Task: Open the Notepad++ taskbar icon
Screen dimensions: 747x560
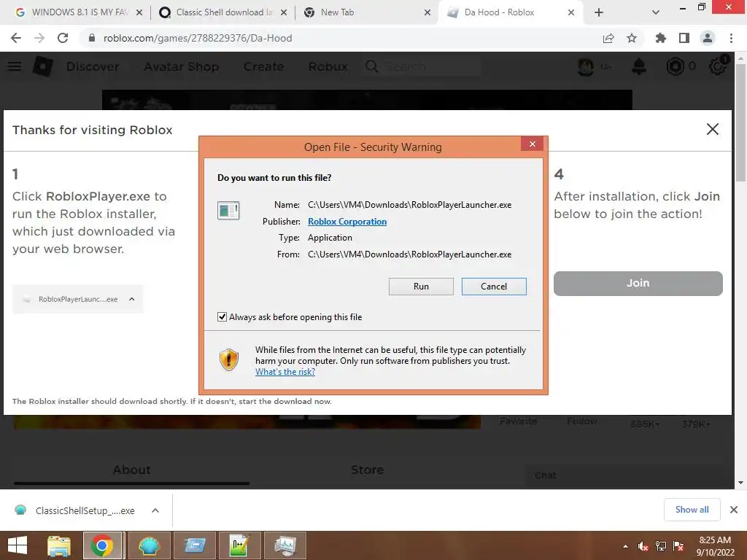Action: (x=239, y=545)
